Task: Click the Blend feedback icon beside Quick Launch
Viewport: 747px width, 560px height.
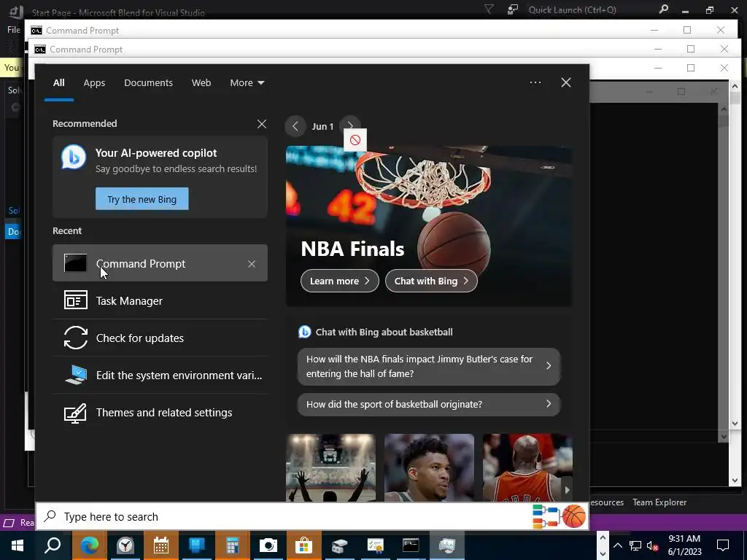Action: (513, 9)
